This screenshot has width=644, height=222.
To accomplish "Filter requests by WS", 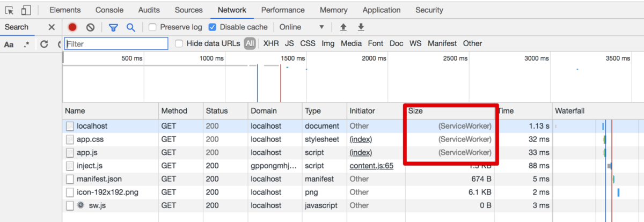I will point(415,43).
